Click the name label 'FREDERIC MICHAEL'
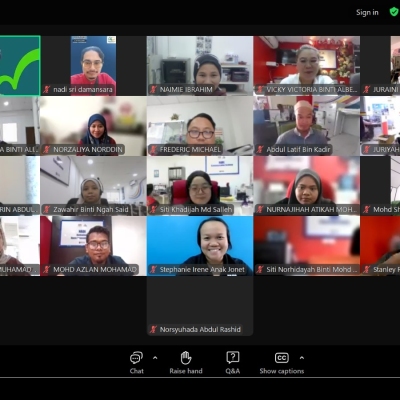This screenshot has height=400, width=400. (x=190, y=149)
